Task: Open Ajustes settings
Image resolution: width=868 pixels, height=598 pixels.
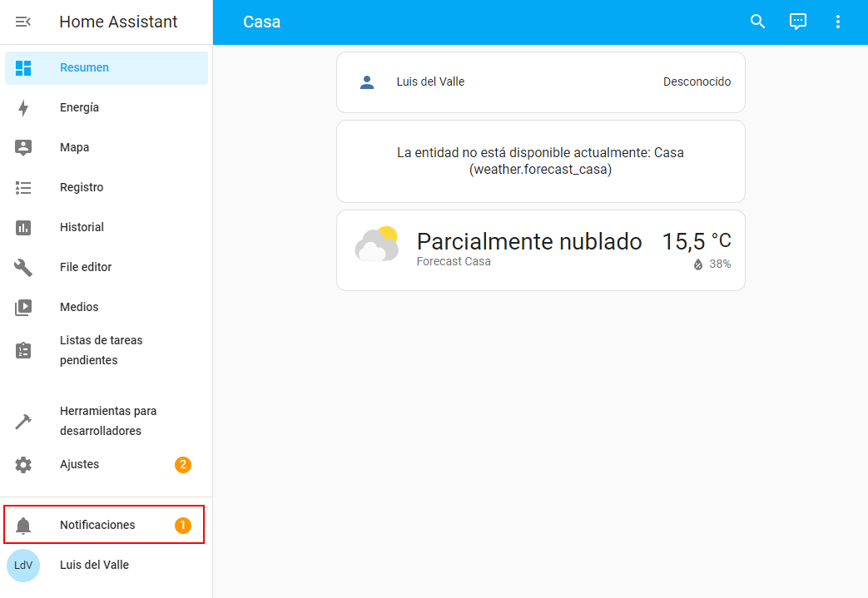Action: click(x=107, y=465)
